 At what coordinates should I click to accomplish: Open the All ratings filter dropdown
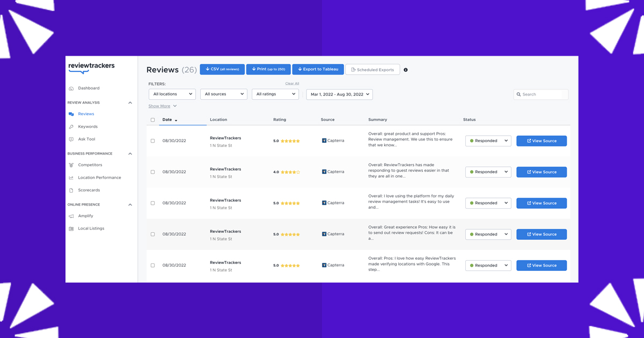pyautogui.click(x=275, y=94)
